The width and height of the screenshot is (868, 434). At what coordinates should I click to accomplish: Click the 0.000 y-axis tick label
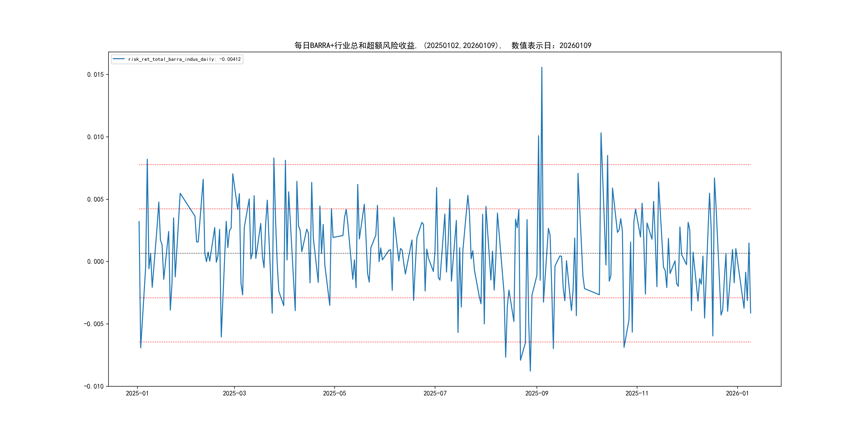(x=95, y=261)
